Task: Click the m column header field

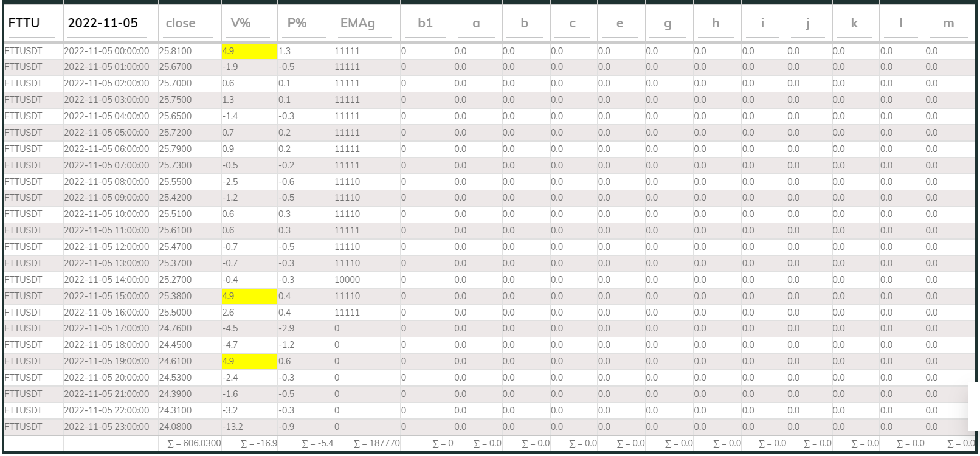Action: coord(948,24)
